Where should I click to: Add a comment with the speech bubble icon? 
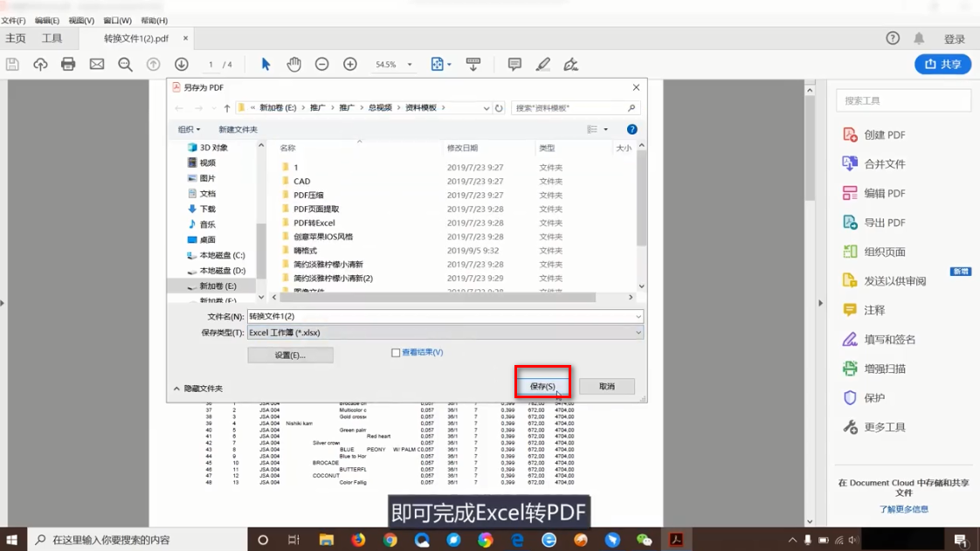tap(514, 65)
